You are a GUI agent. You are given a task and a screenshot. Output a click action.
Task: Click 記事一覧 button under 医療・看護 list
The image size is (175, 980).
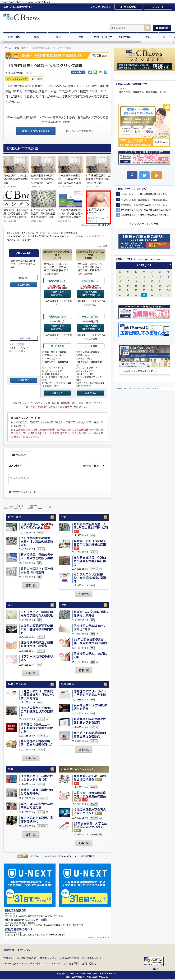click(31, 586)
